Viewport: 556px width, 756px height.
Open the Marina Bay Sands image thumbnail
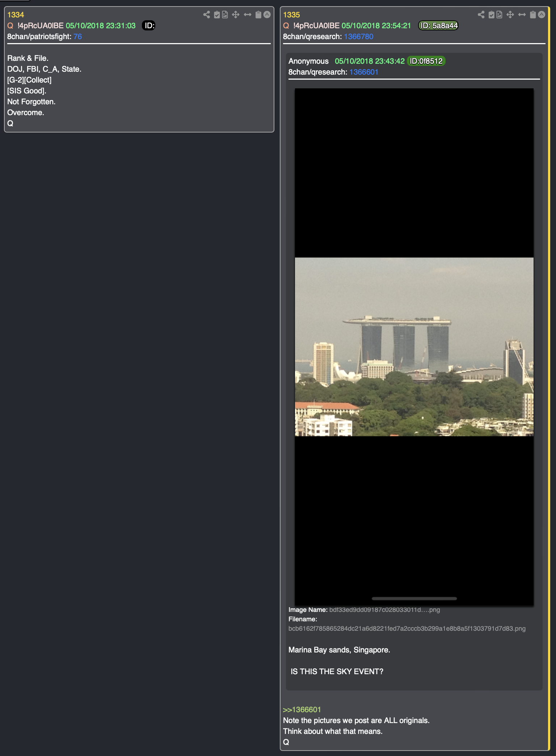coord(414,347)
